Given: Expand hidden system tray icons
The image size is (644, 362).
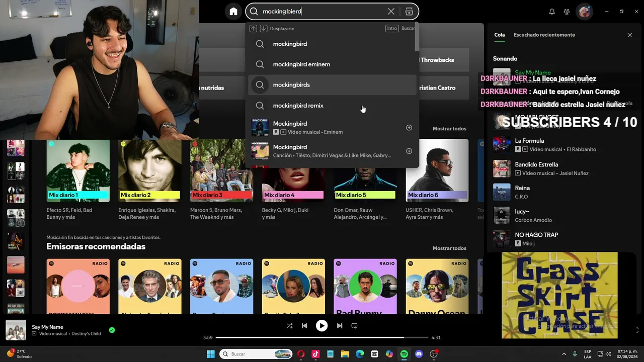Looking at the screenshot, I should click(563, 354).
